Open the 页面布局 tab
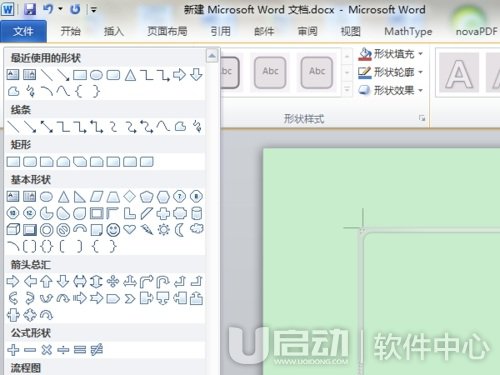This screenshot has height=375, width=500. pyautogui.click(x=167, y=31)
